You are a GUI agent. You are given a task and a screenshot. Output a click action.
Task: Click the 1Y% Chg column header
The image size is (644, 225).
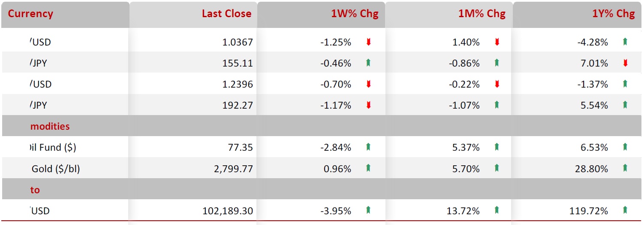(x=613, y=14)
